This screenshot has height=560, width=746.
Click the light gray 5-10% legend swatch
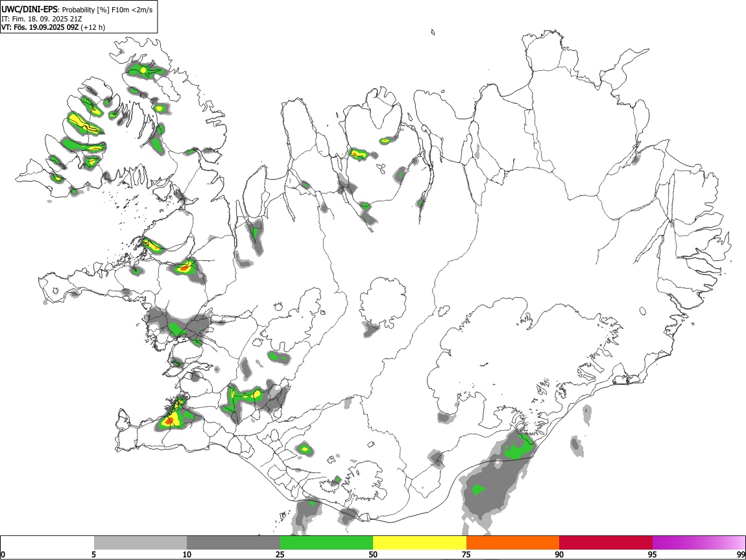tap(140, 543)
